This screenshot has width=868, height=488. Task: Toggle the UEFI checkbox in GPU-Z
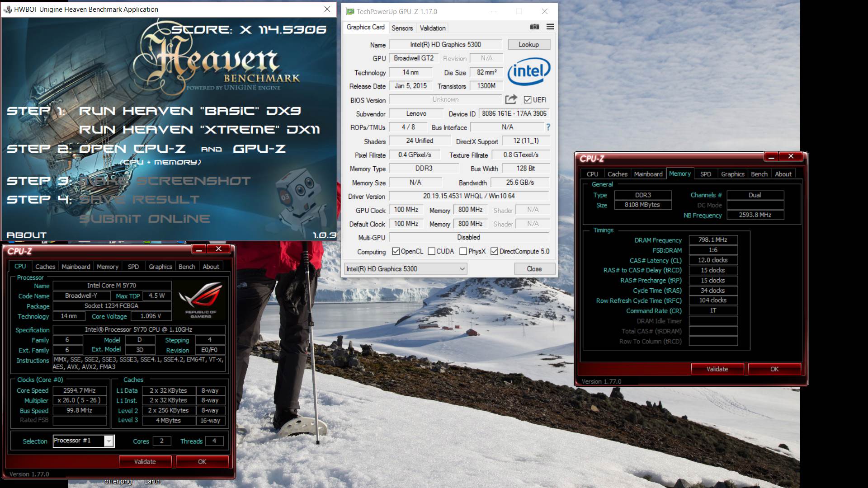click(x=527, y=100)
